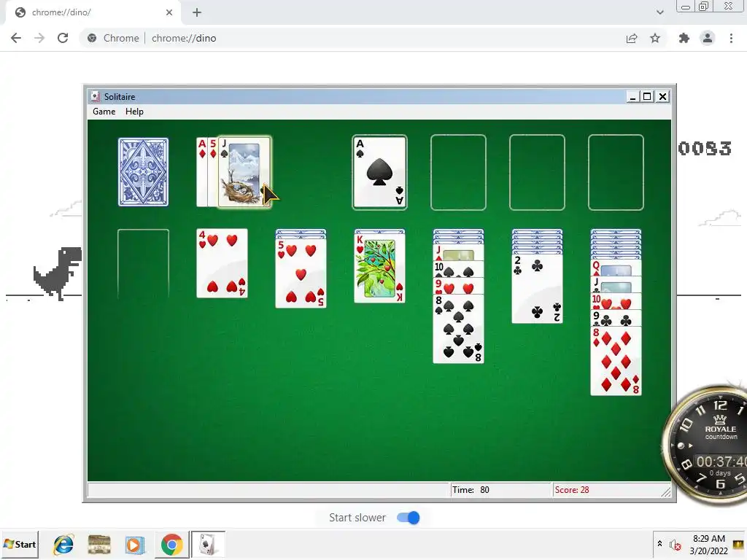Screen dimensions: 747x560
Task: Select the 2 of clubs tableau card
Action: pos(537,289)
